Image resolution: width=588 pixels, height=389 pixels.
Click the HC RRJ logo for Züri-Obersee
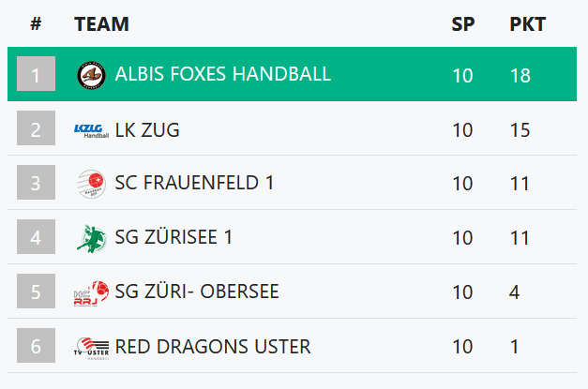pyautogui.click(x=92, y=293)
